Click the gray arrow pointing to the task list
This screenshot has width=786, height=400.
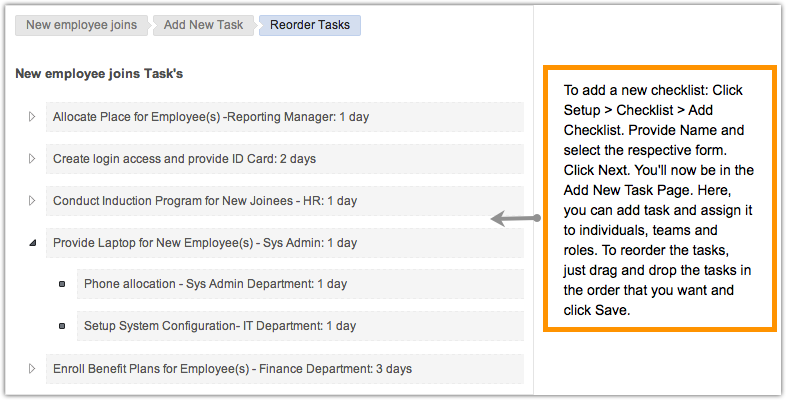coord(514,218)
